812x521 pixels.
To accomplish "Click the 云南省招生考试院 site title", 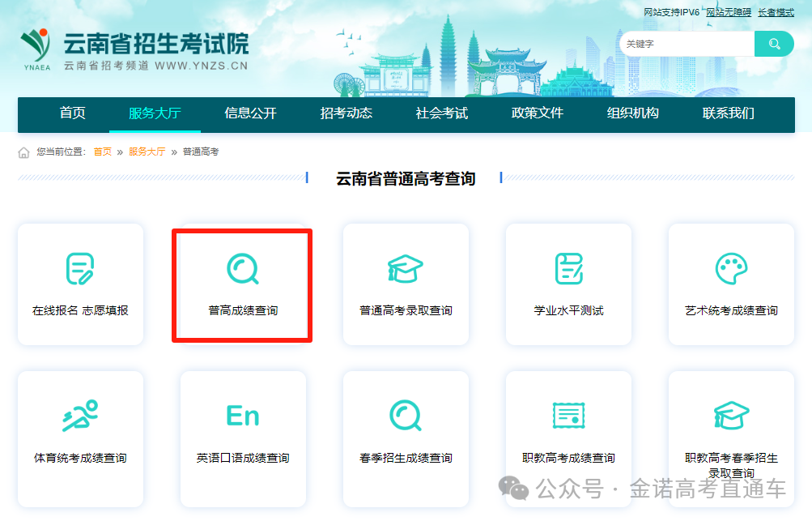I will pyautogui.click(x=156, y=44).
